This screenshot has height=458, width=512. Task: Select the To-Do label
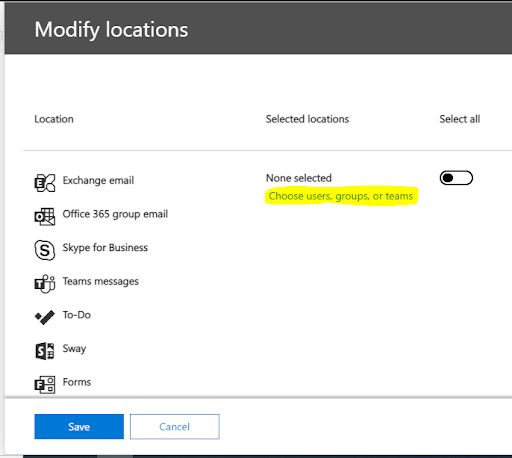click(77, 315)
